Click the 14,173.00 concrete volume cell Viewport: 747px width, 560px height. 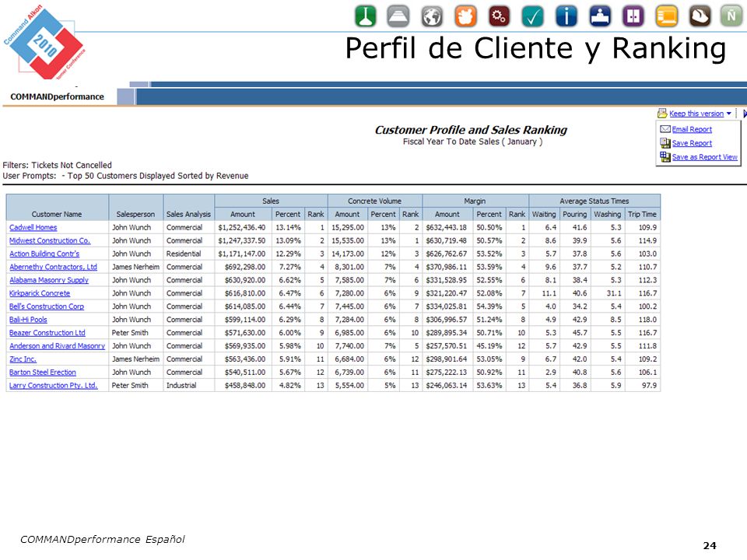(348, 254)
